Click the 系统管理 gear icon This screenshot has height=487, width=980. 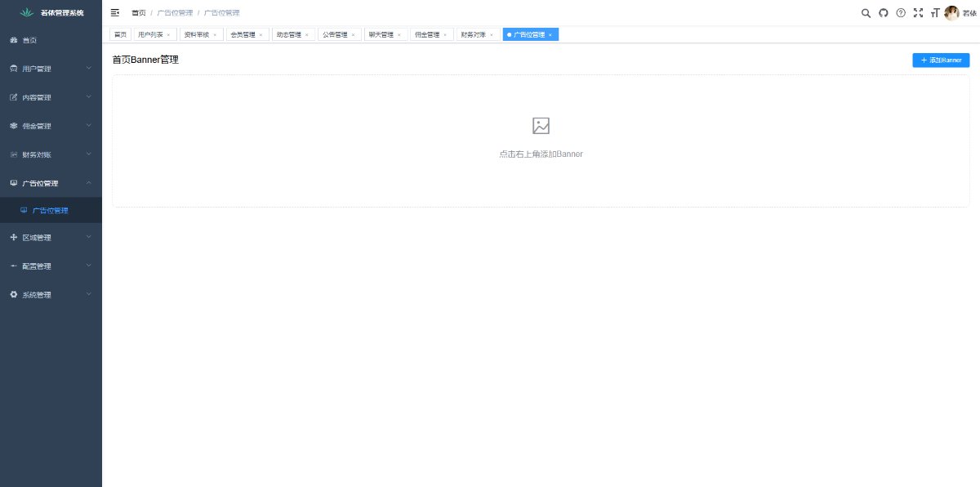(x=13, y=295)
